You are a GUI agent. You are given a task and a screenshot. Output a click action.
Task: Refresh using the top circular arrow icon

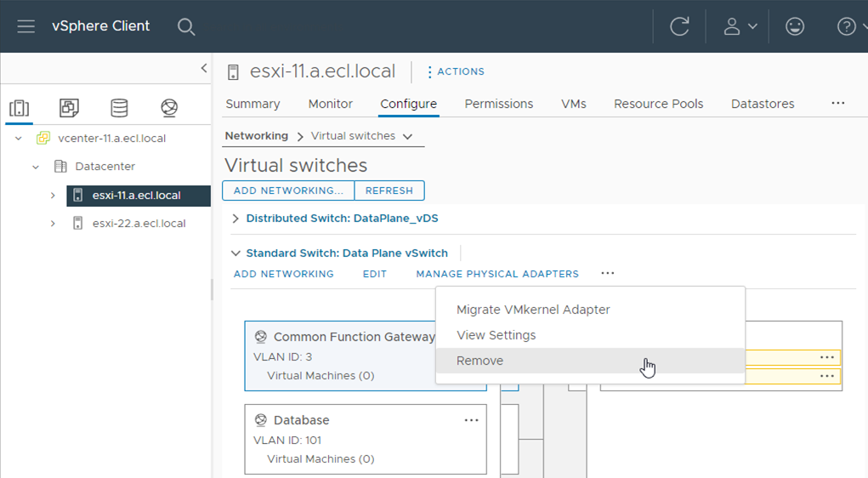click(679, 26)
